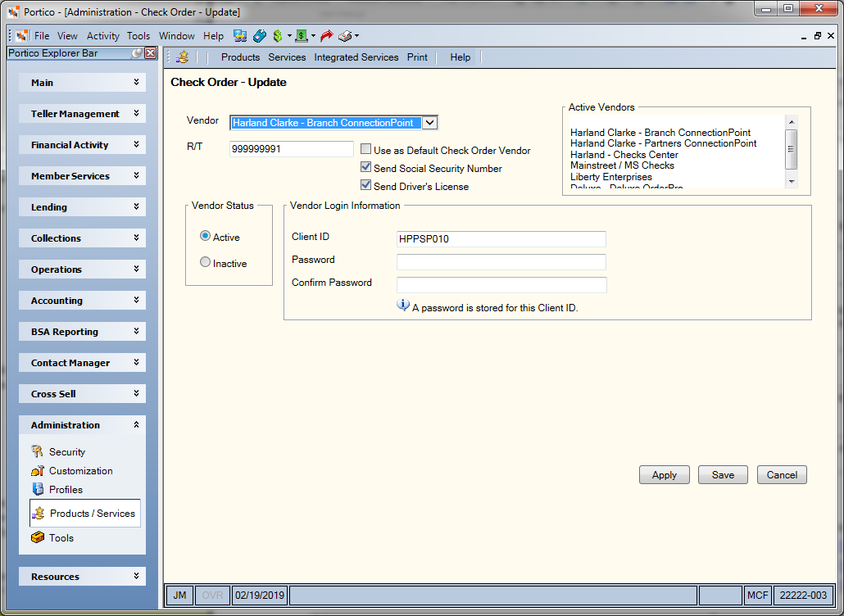The height and width of the screenshot is (616, 844).
Task: Expand the BSA Reporting section
Action: (83, 332)
